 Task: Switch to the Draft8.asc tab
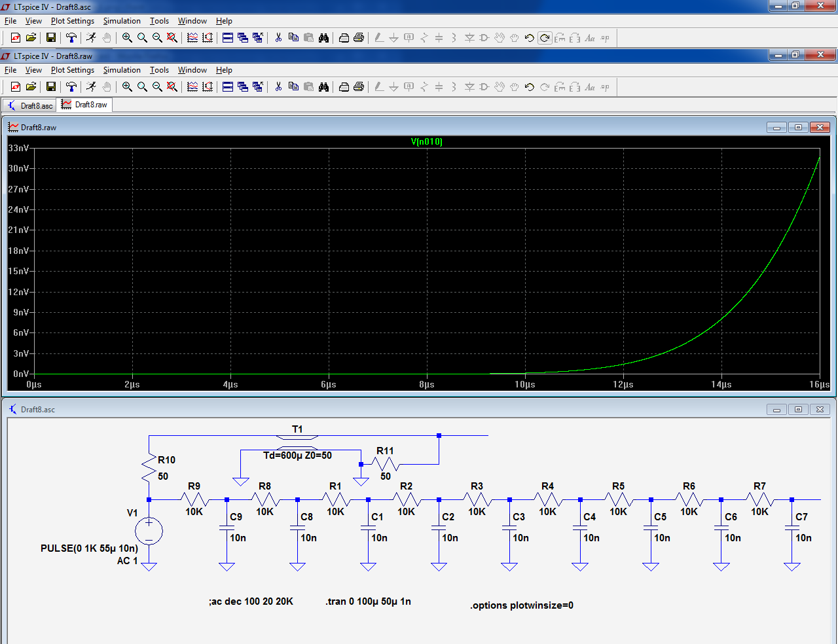coord(30,105)
